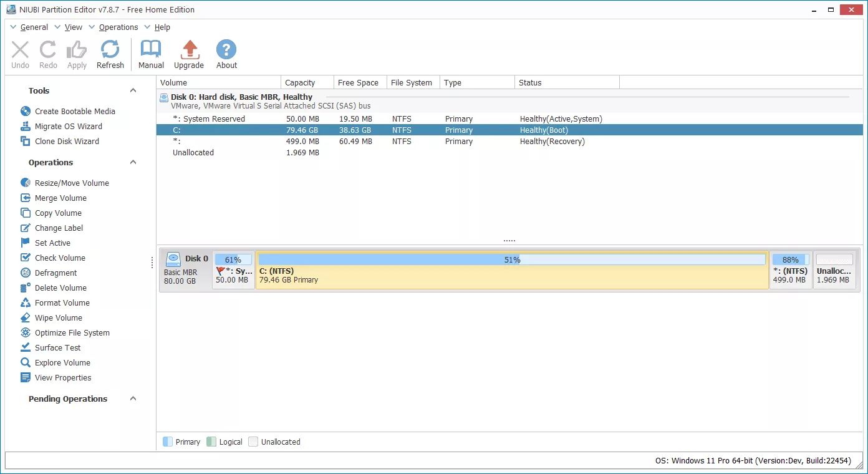Click the Change Label pencil icon

26,228
